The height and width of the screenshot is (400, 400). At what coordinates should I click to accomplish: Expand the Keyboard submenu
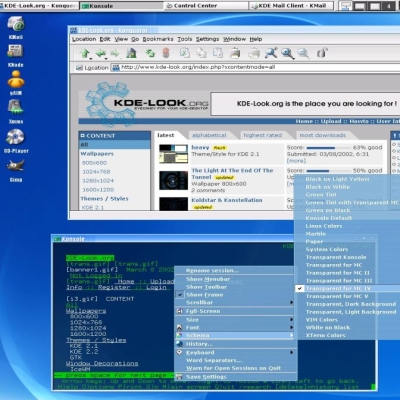click(x=235, y=352)
